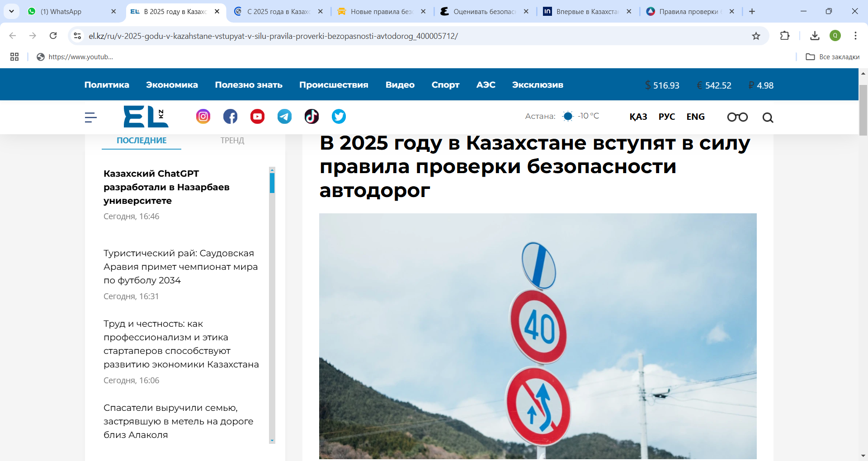Image resolution: width=868 pixels, height=461 pixels.
Task: Open the YouTube social icon
Action: (x=257, y=117)
